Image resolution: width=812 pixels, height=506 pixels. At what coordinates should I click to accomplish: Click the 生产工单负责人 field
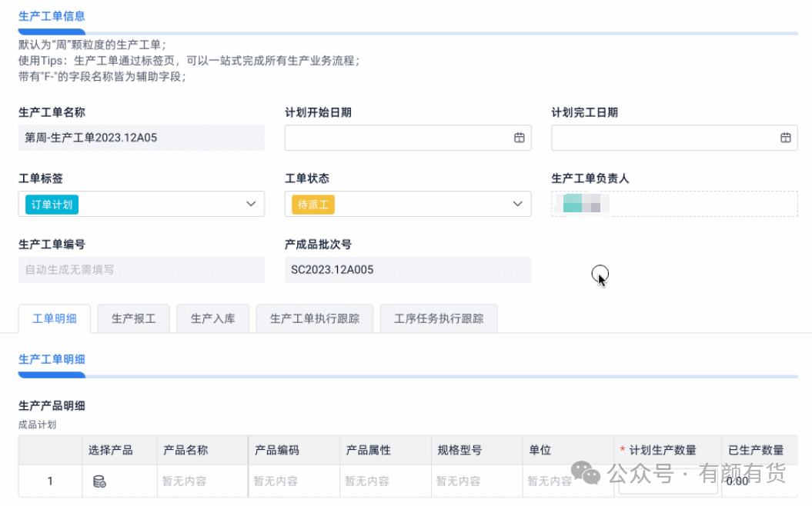pyautogui.click(x=673, y=204)
